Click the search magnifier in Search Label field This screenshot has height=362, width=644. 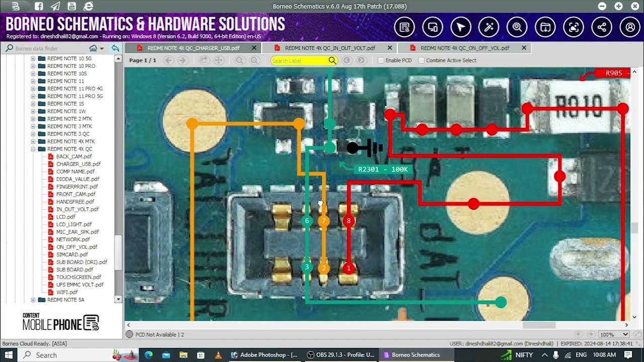pos(332,60)
